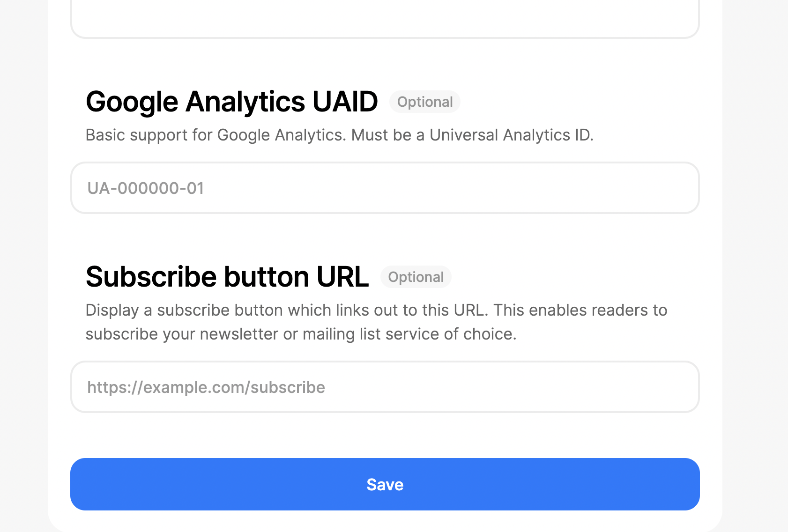Click the Google Analytics UAID heading
Viewport: 788px width, 532px height.
coord(231,102)
